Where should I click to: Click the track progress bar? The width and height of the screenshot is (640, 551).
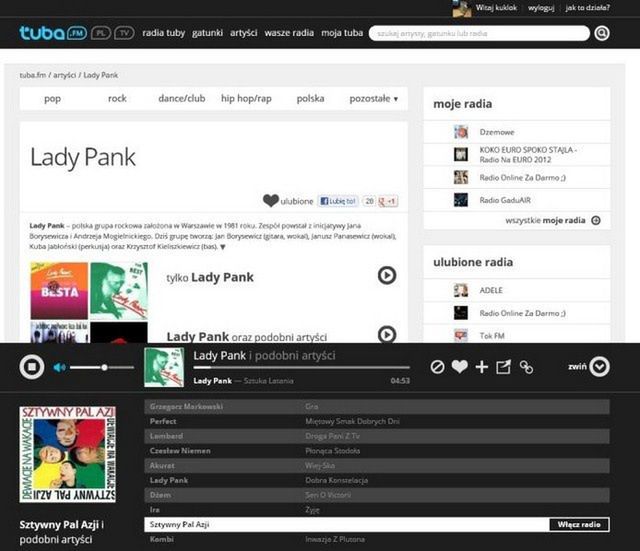tap(301, 368)
